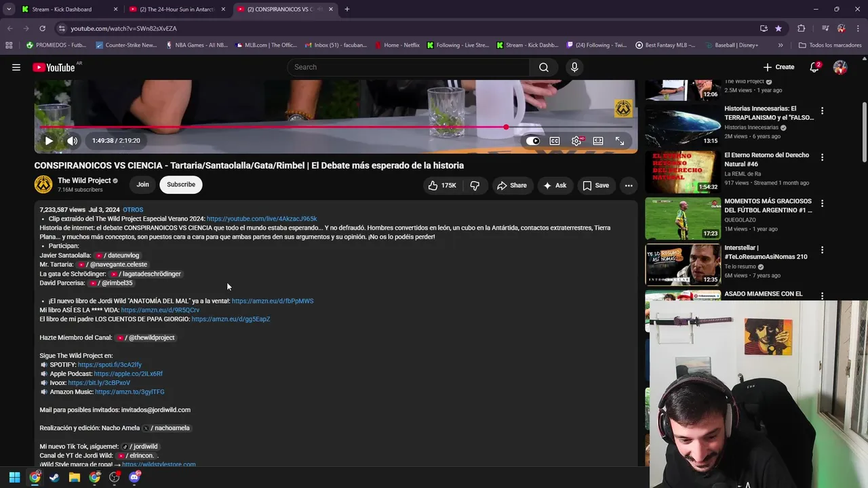Click the Create button

[778, 67]
